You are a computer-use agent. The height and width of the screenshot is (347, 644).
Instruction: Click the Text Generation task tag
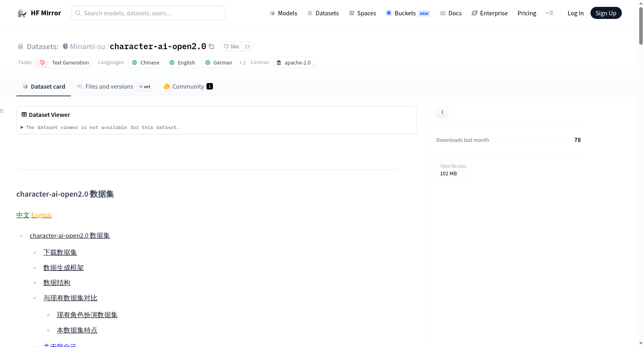[x=64, y=62]
